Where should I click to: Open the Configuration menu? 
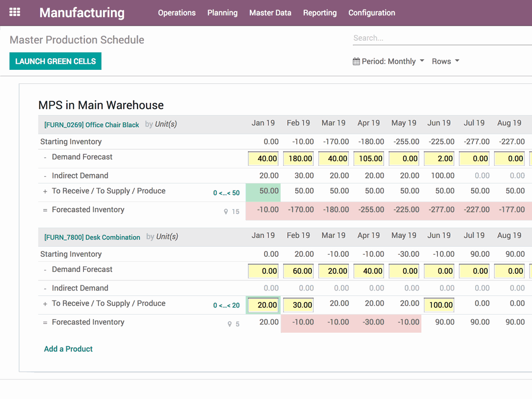tap(372, 13)
